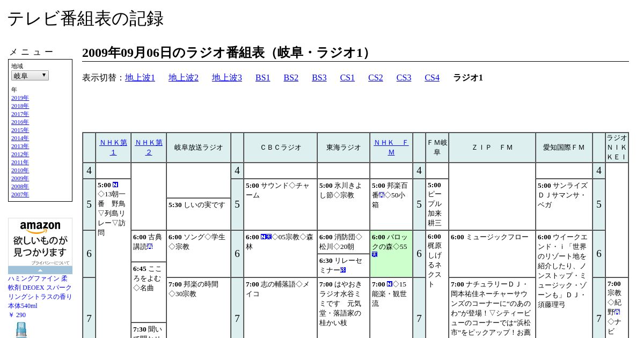644x338 pixels.
Task: Click the N news icon in 5:00 NHK第1
Action: click(115, 185)
